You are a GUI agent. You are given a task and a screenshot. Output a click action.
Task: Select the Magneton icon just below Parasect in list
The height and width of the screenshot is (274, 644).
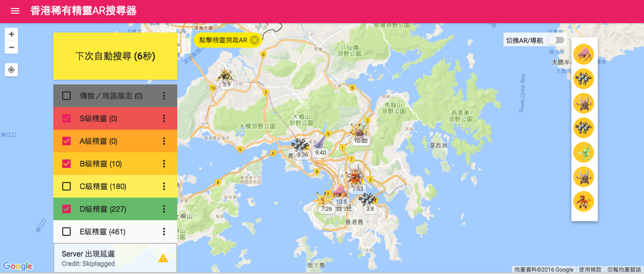(x=584, y=79)
